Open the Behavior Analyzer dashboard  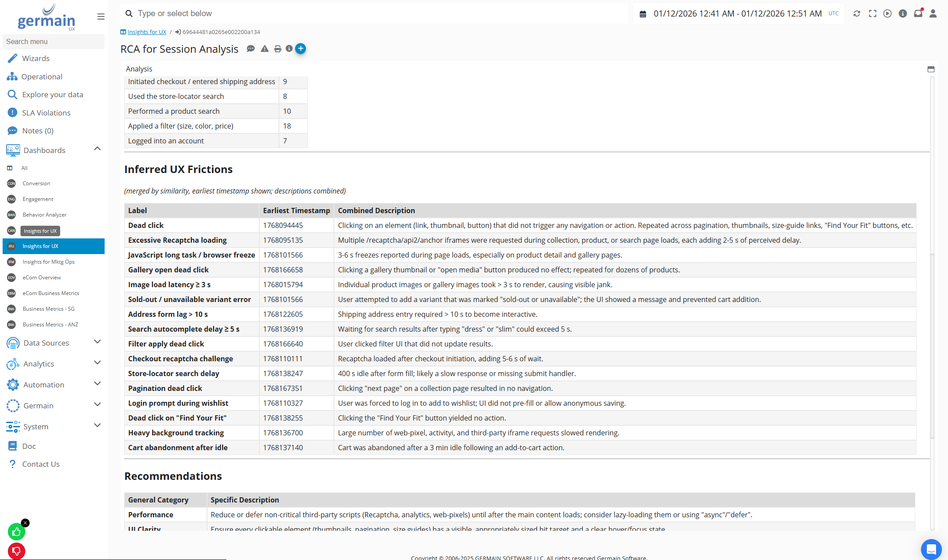click(44, 215)
